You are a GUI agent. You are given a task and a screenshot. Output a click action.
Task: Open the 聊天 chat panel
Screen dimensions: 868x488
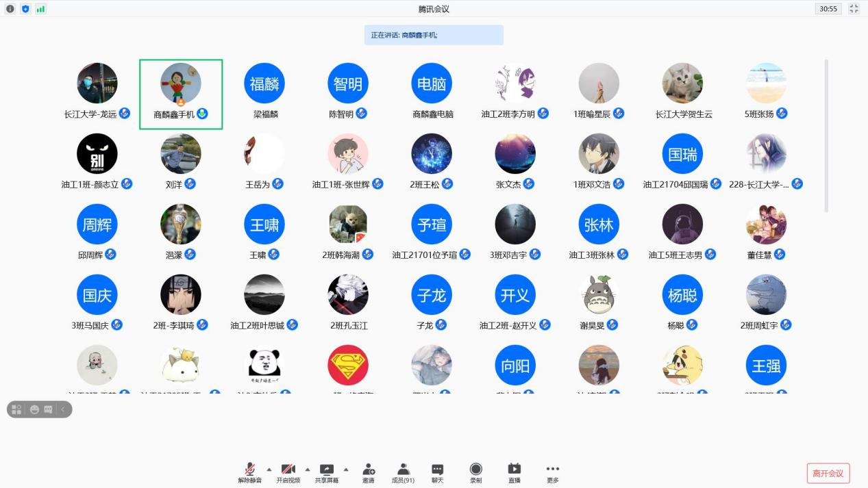[x=437, y=472]
